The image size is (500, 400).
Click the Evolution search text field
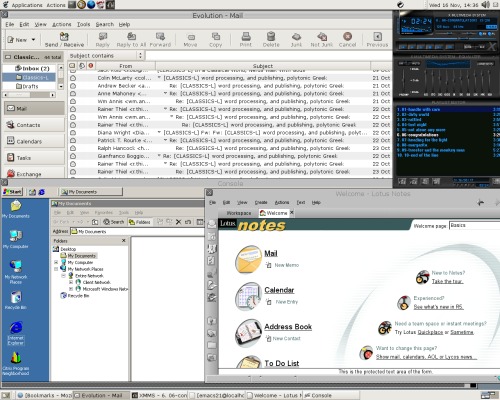[269, 56]
